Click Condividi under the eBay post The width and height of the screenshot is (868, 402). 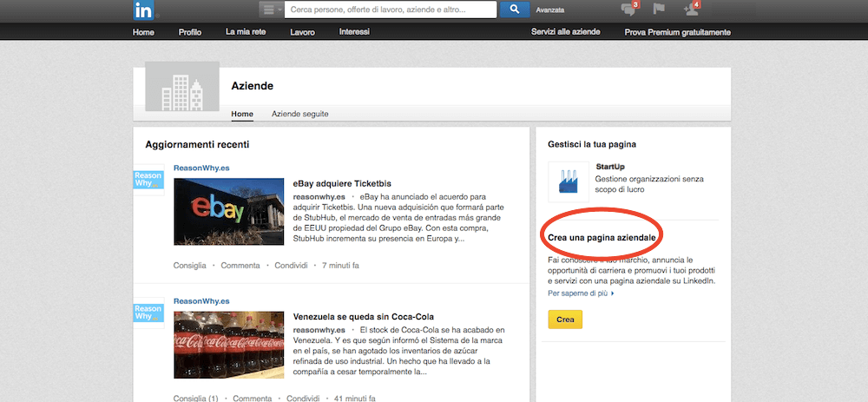tap(291, 265)
